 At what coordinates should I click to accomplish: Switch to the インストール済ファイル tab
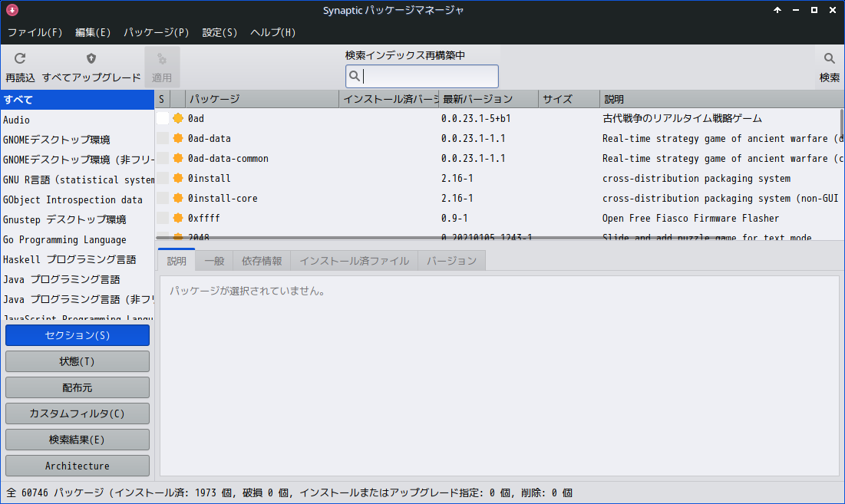(x=354, y=261)
